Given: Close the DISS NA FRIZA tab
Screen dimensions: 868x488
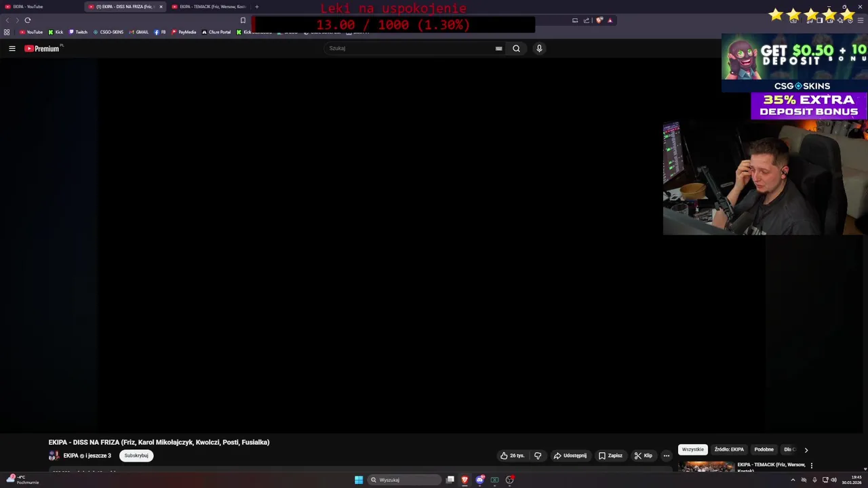Looking at the screenshot, I should coord(161,7).
